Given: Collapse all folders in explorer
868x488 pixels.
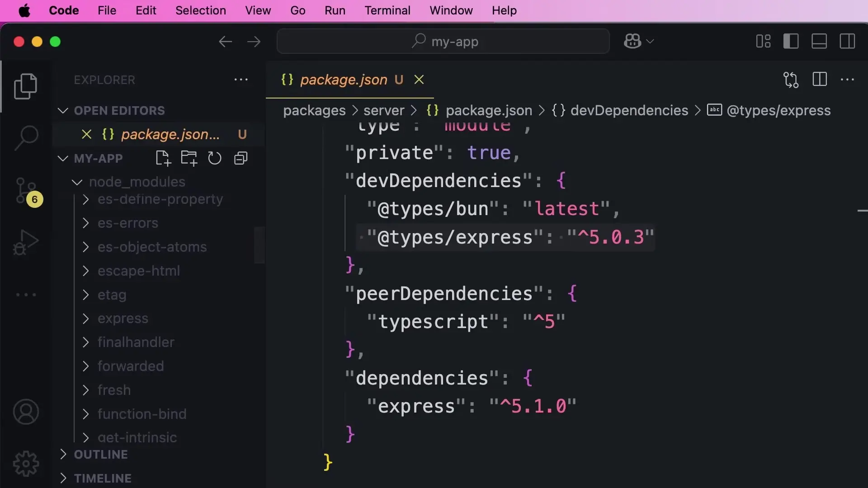Looking at the screenshot, I should point(241,159).
